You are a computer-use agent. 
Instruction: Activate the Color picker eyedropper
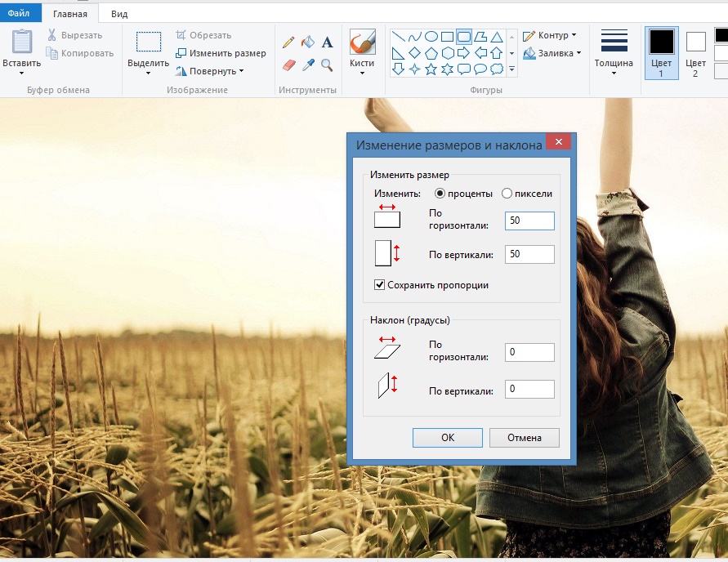pyautogui.click(x=308, y=65)
